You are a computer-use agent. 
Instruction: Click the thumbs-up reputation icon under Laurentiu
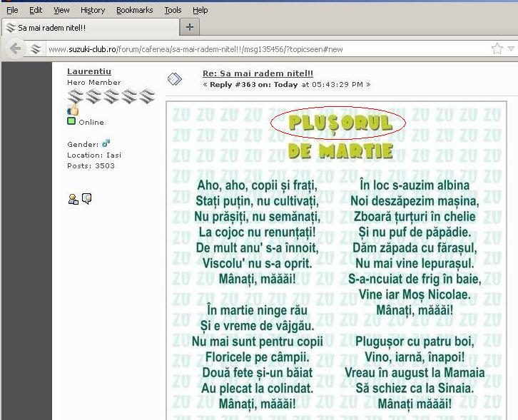coord(73,109)
